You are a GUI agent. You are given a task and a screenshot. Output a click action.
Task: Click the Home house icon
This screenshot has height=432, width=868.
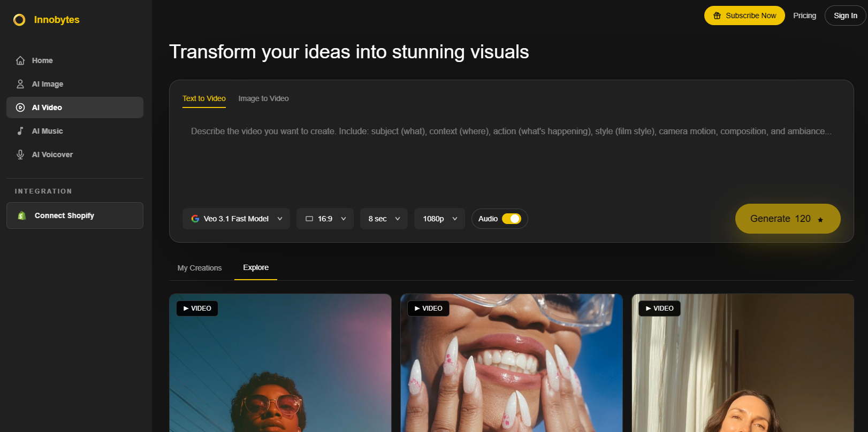click(20, 60)
